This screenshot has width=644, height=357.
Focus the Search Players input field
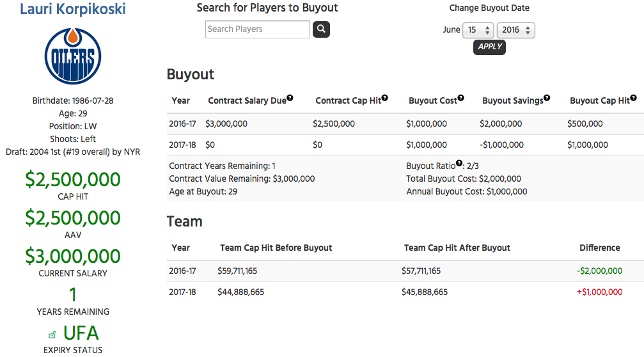tap(258, 29)
